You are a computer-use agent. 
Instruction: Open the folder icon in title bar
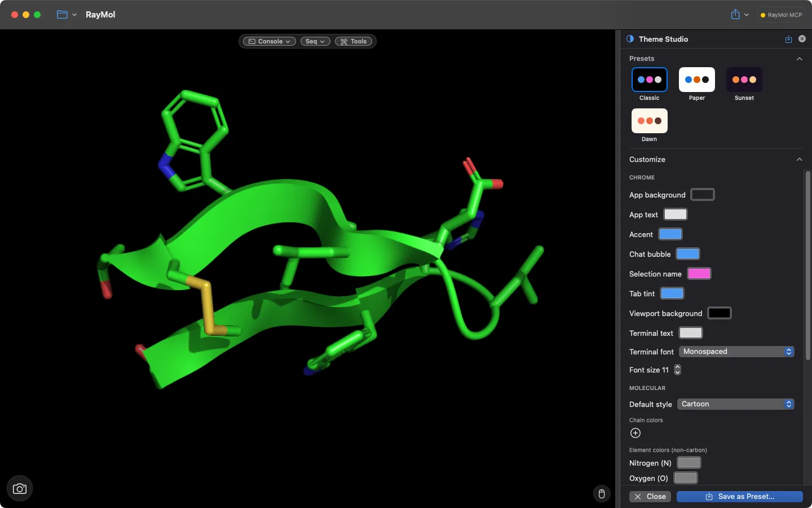(x=62, y=15)
